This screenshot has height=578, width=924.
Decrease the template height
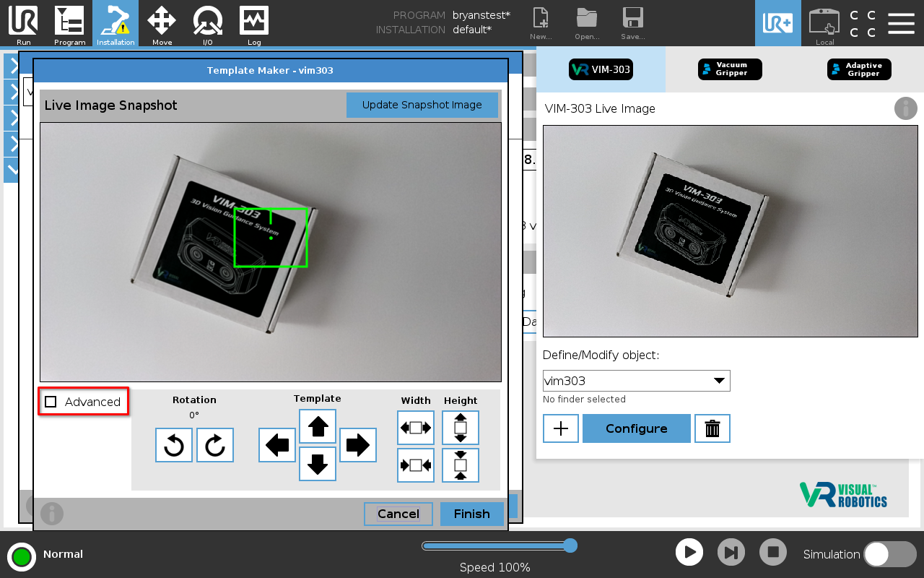pyautogui.click(x=461, y=465)
